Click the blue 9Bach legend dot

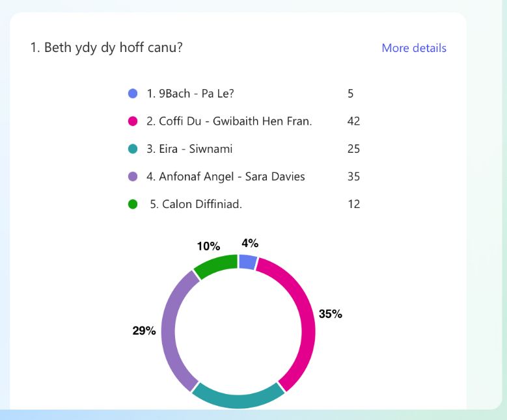pos(133,94)
